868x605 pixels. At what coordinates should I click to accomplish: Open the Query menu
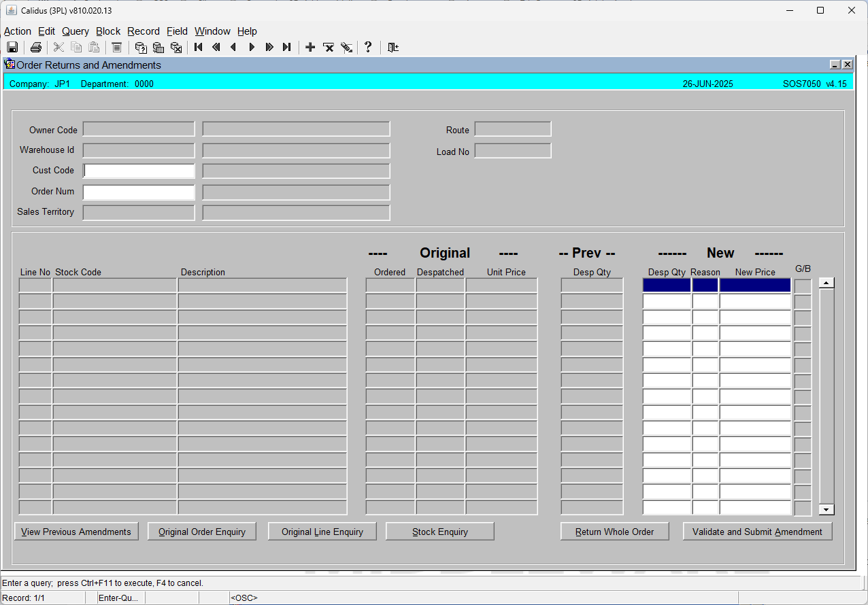click(76, 31)
